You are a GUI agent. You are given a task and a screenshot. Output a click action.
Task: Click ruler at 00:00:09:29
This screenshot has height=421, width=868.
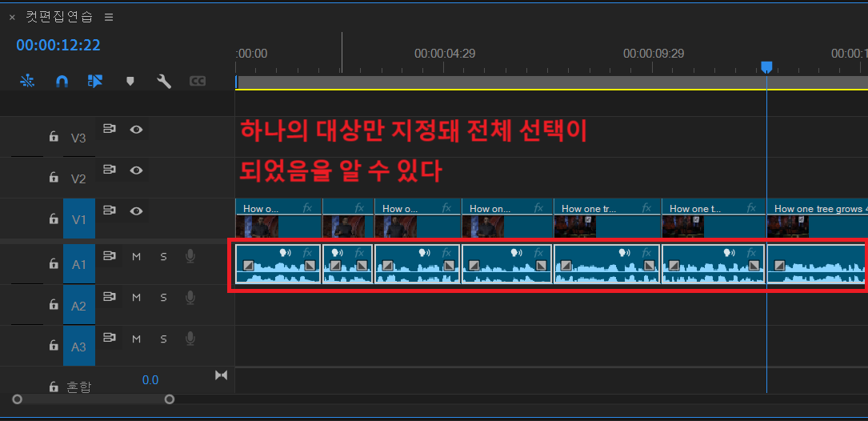tap(654, 54)
